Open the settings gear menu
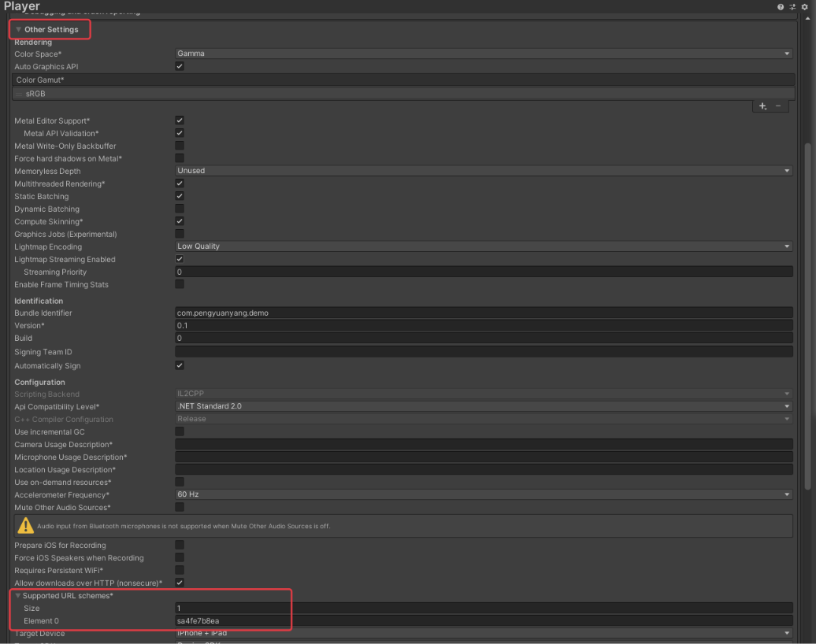Viewport: 816px width, 644px height. tap(804, 7)
